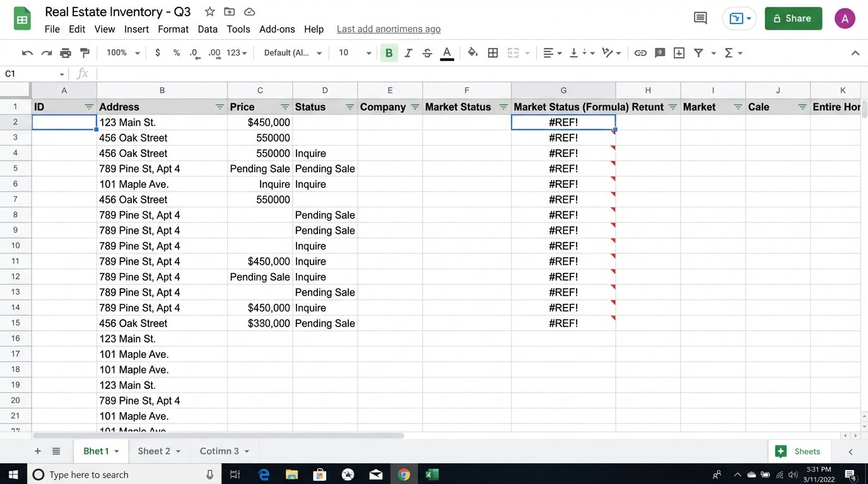
Task: Format selection as currency
Action: coord(157,52)
